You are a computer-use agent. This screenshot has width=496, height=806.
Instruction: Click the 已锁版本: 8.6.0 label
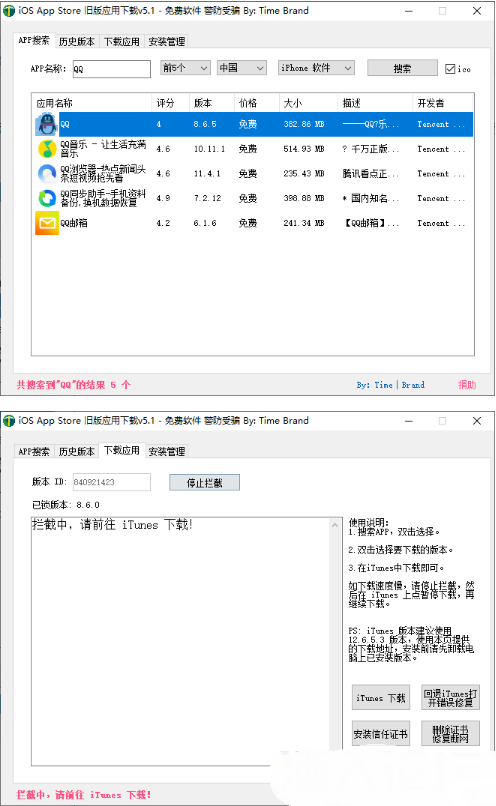(x=66, y=505)
